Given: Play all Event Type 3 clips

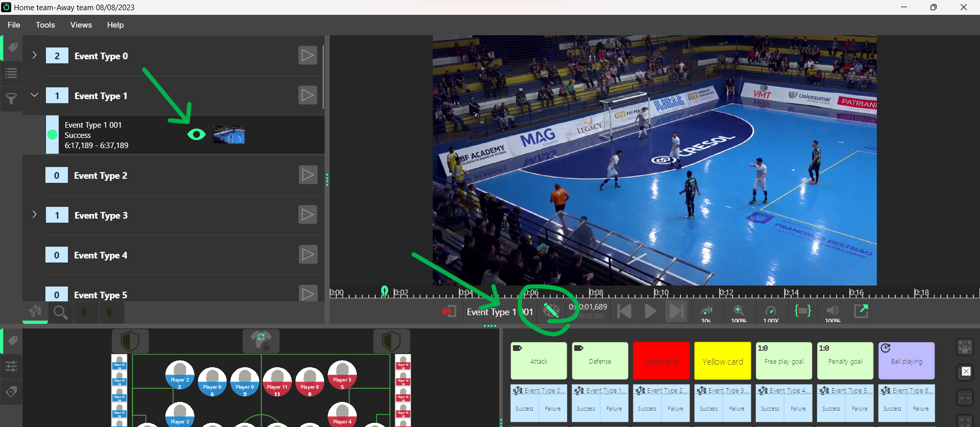Looking at the screenshot, I should (307, 215).
